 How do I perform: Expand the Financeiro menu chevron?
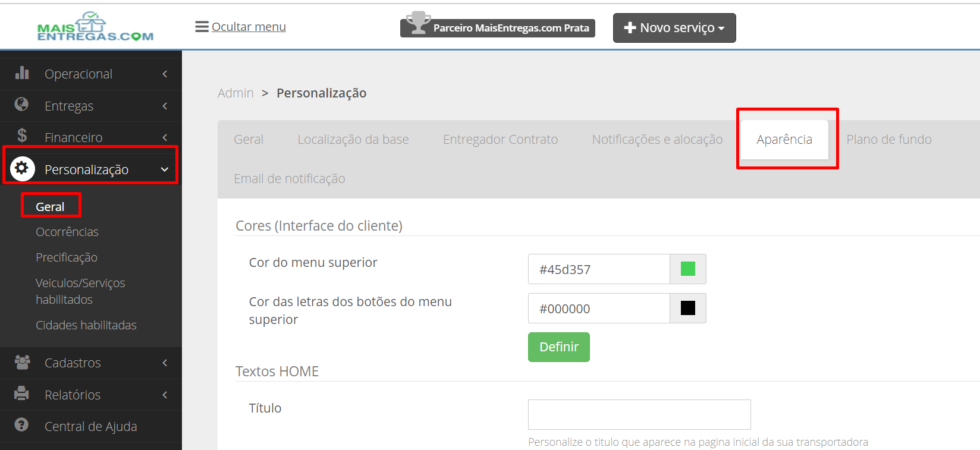165,137
